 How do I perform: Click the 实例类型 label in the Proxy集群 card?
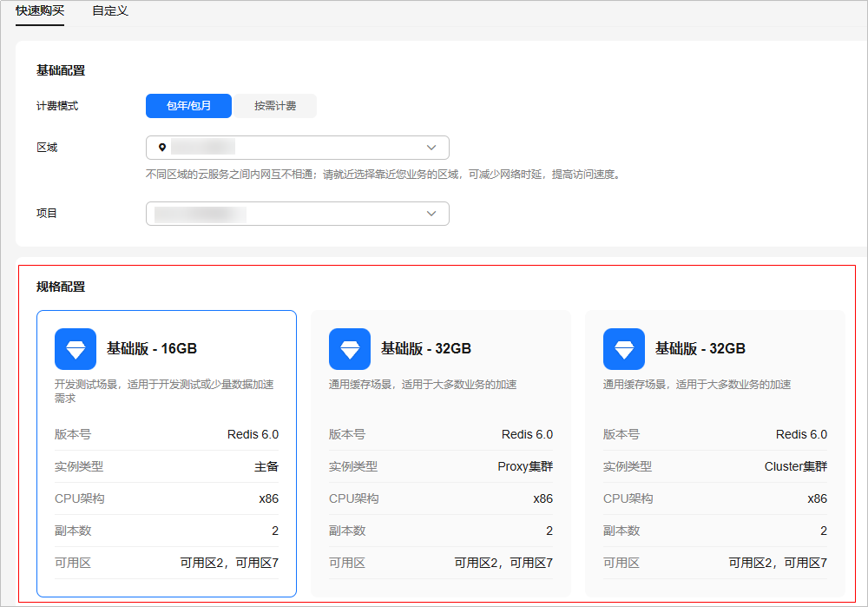tap(353, 466)
